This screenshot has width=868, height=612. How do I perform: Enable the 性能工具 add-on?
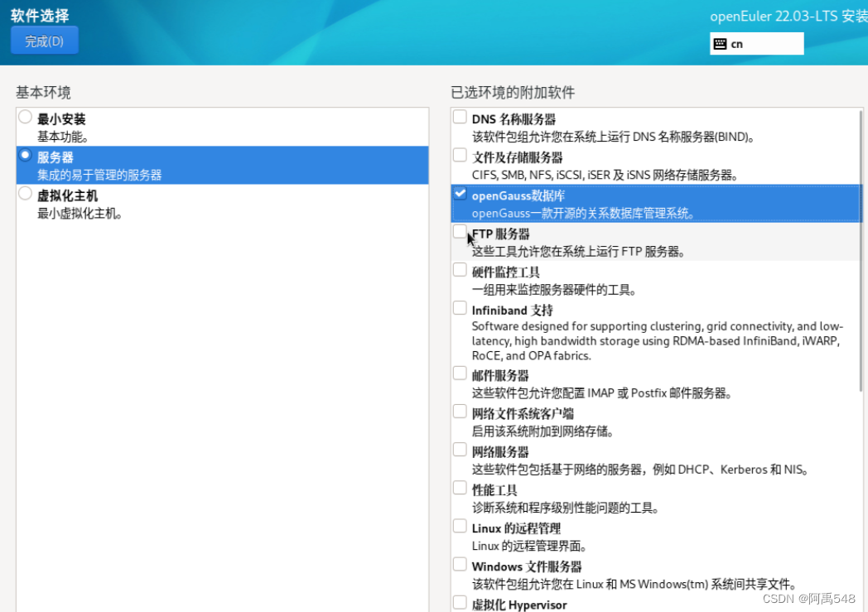pyautogui.click(x=460, y=487)
